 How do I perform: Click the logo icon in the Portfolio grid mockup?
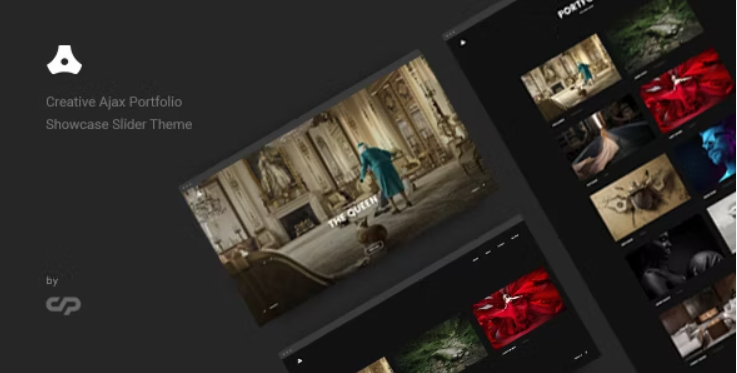pyautogui.click(x=463, y=43)
